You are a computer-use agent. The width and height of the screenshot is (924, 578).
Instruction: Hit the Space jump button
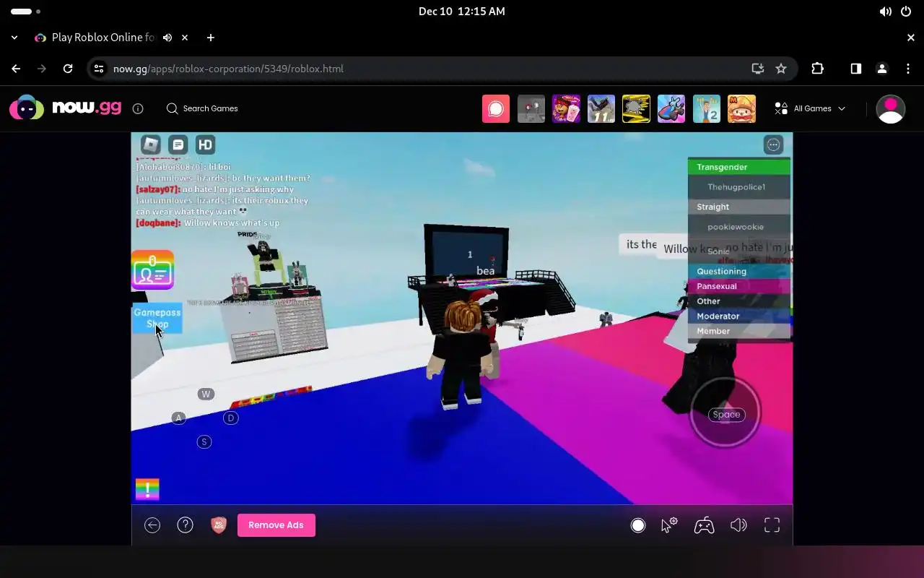click(x=725, y=414)
